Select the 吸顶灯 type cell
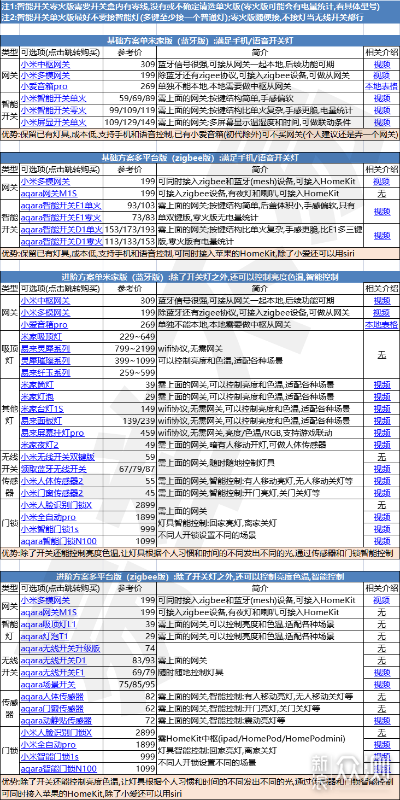400x800 pixels. 10,355
